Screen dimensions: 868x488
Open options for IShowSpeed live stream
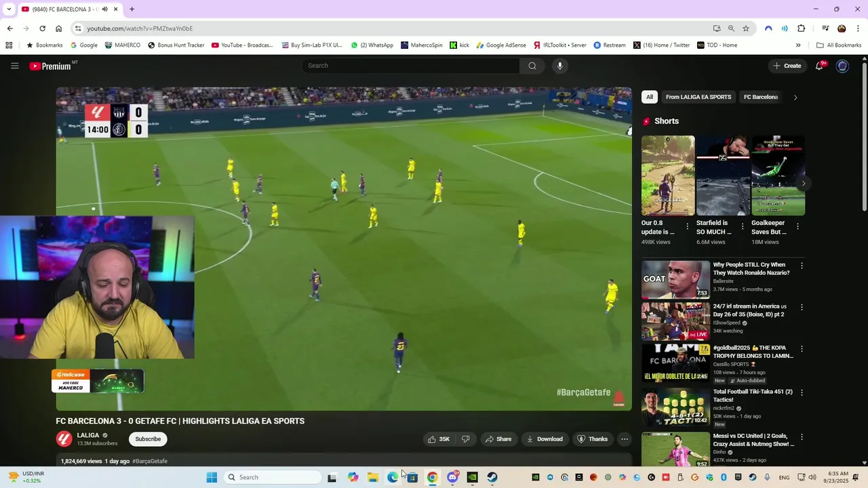(802, 307)
